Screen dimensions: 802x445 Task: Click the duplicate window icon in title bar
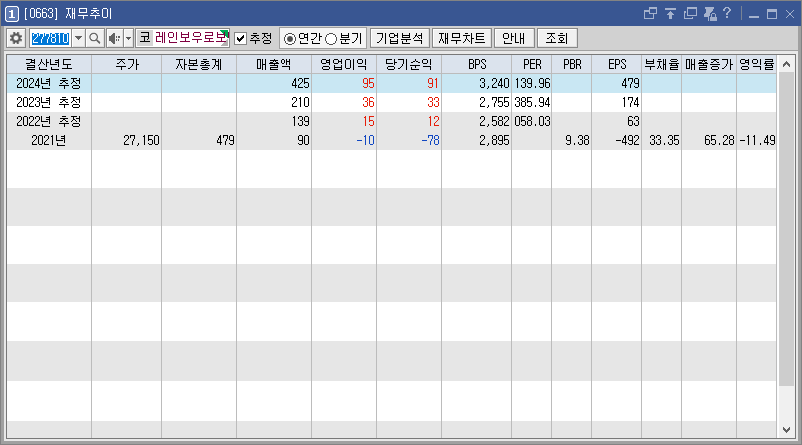tap(690, 13)
